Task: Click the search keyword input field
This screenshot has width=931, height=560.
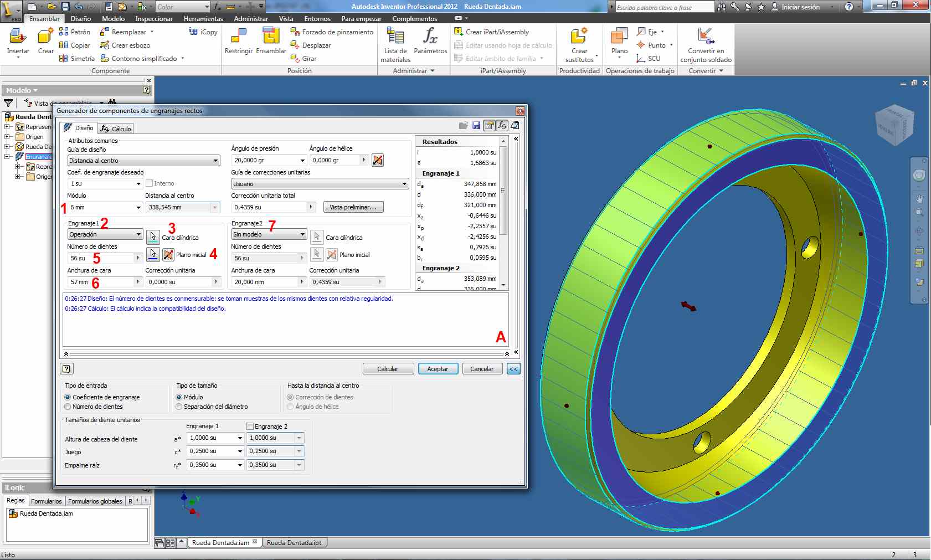Action: (x=665, y=7)
